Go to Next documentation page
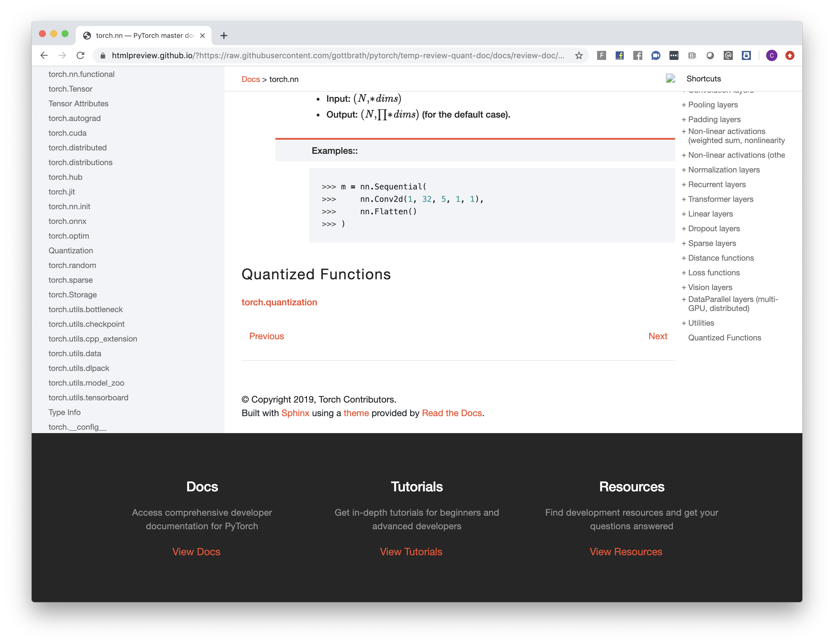Image resolution: width=834 pixels, height=644 pixels. pos(658,336)
